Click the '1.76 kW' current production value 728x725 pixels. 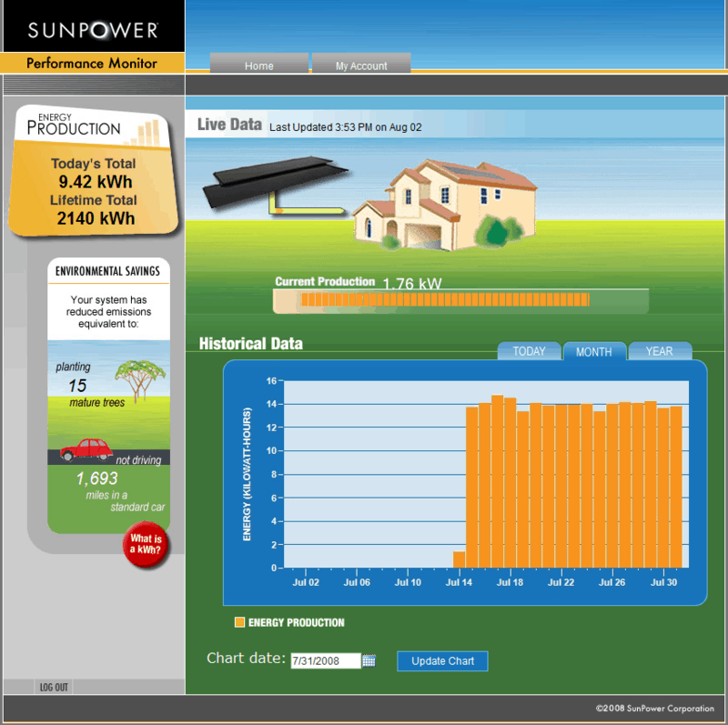coord(412,283)
